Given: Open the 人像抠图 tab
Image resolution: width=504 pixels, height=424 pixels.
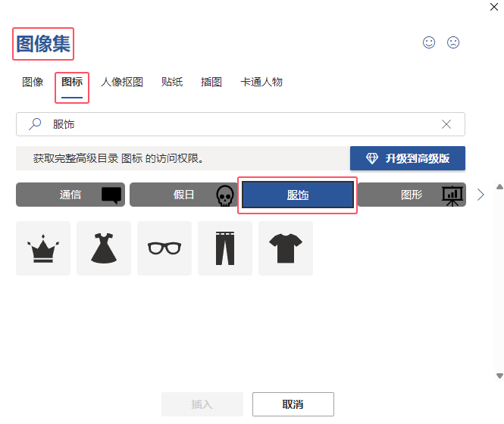Looking at the screenshot, I should [x=122, y=82].
